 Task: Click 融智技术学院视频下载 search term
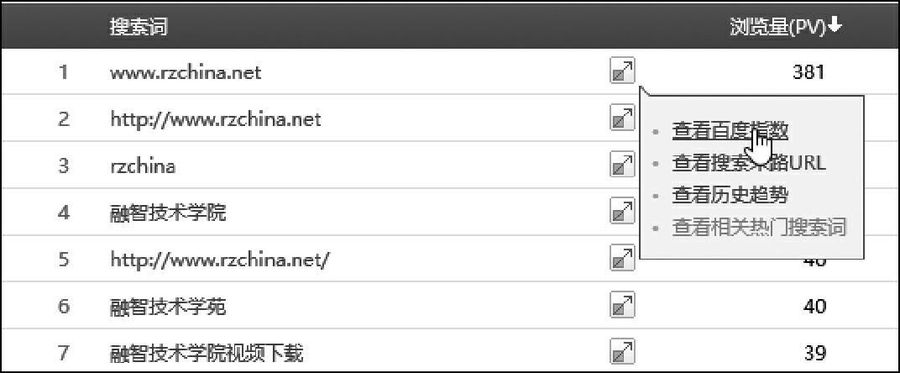tap(206, 352)
